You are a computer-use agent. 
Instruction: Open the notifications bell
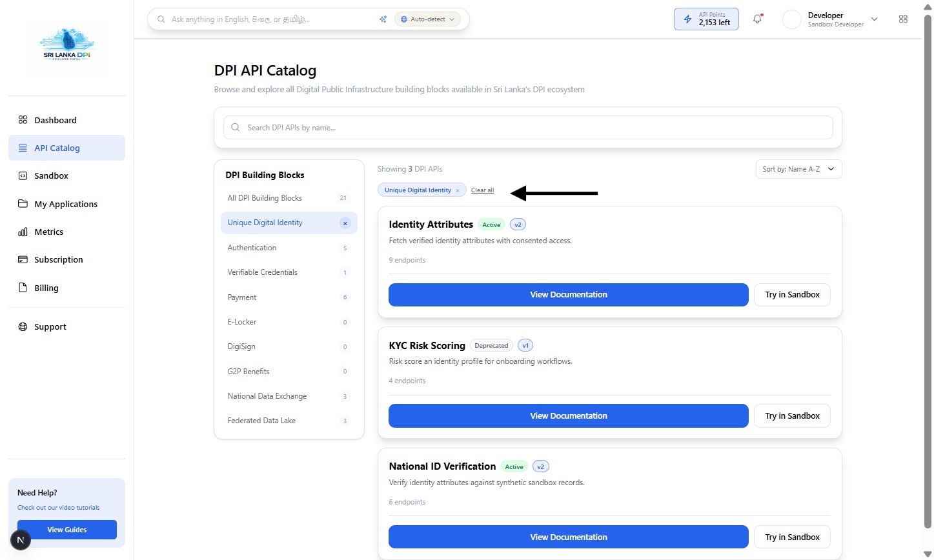[x=758, y=19]
